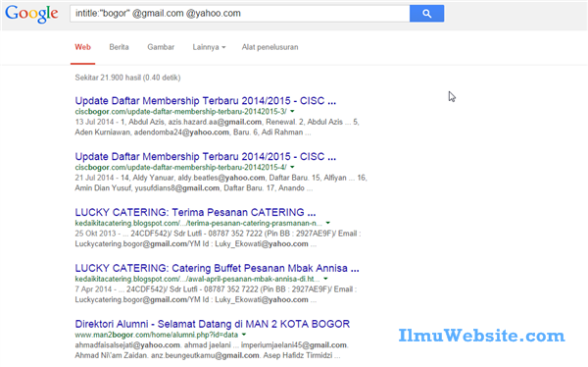Focus the search query input field
This screenshot has width=588, height=367.
(240, 14)
